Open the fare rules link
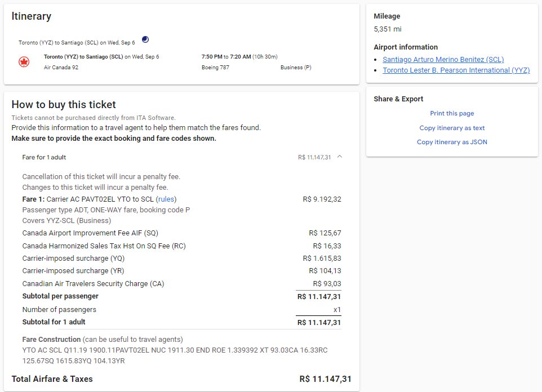This screenshot has width=542, height=392. pyautogui.click(x=166, y=199)
